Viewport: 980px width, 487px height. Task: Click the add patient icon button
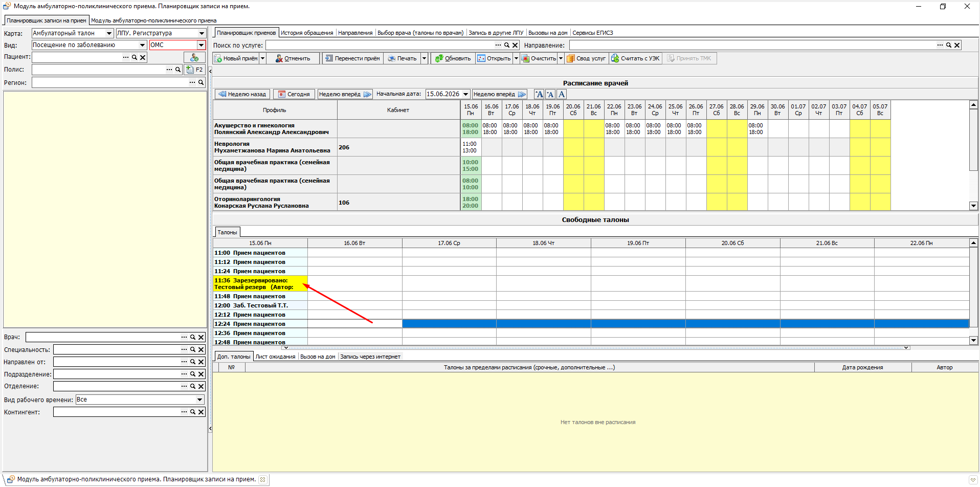tap(194, 57)
